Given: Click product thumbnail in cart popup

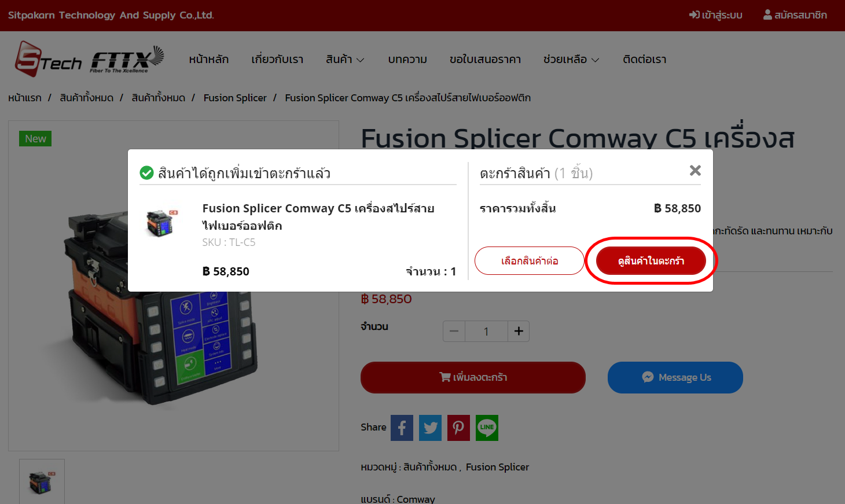Looking at the screenshot, I should (162, 223).
